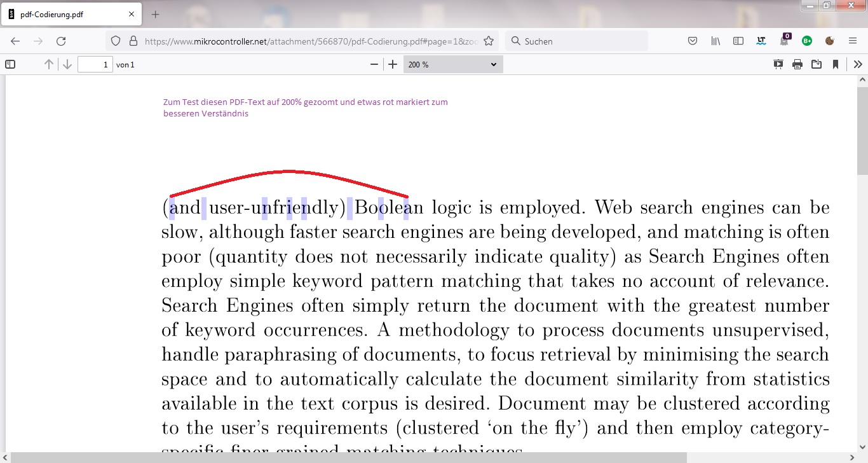Print the PDF document
The height and width of the screenshot is (463, 868).
point(797,64)
